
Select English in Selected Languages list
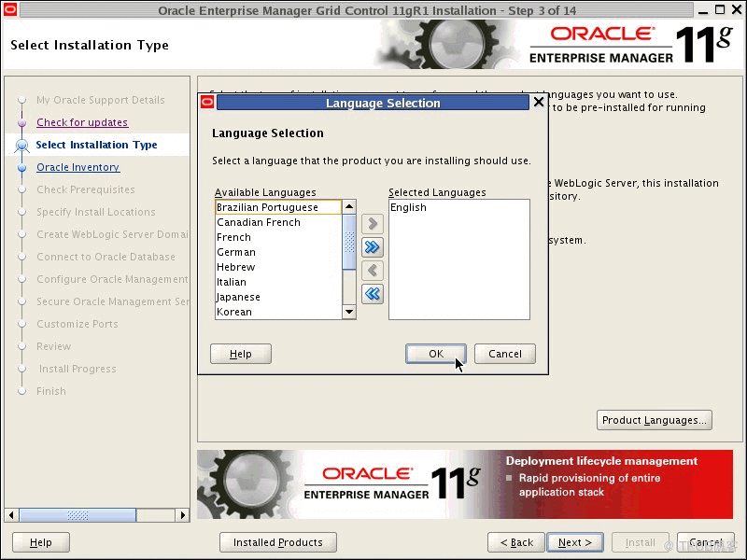pyautogui.click(x=458, y=207)
